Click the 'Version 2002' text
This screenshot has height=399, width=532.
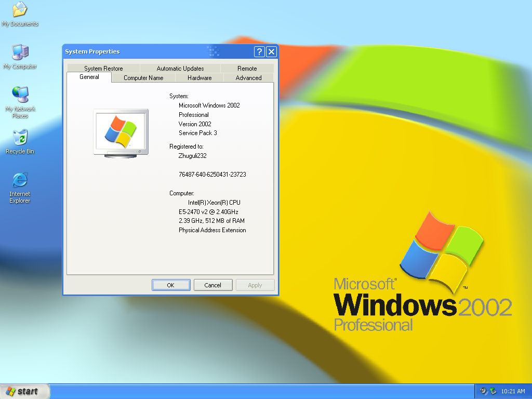tap(195, 124)
